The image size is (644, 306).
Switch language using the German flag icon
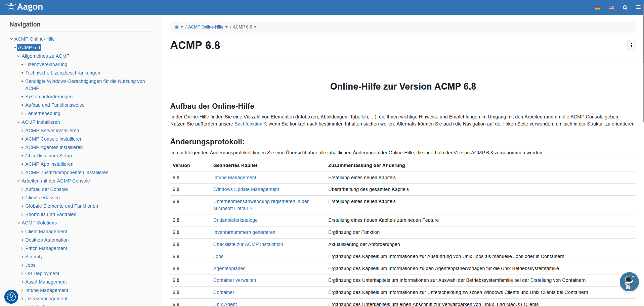tap(598, 7)
